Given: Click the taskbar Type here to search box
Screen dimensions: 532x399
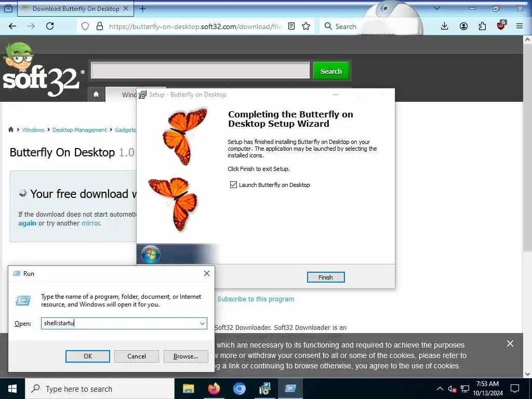Looking at the screenshot, I should (99, 389).
